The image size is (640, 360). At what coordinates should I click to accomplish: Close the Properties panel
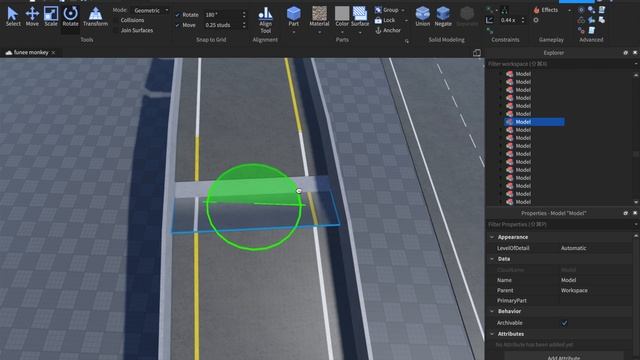[635, 213]
